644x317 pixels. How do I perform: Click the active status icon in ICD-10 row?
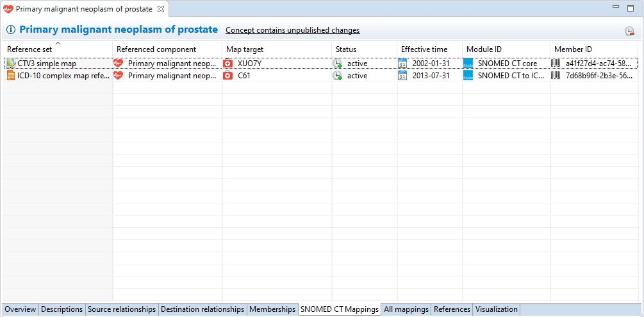pos(337,76)
